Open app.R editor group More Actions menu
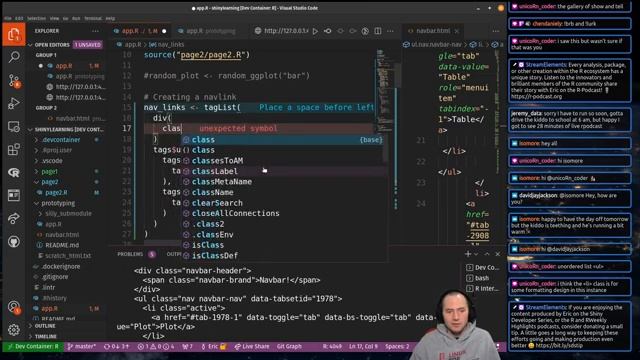 390,31
